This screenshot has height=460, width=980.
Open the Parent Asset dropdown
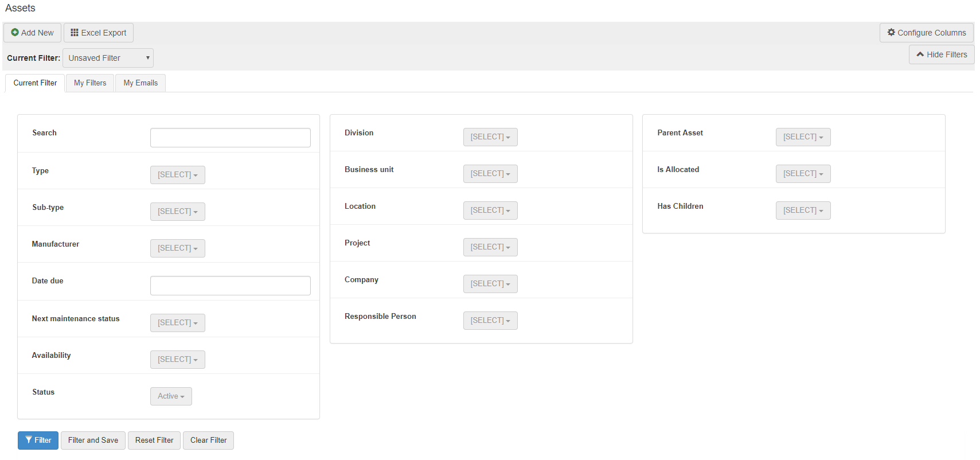[802, 137]
